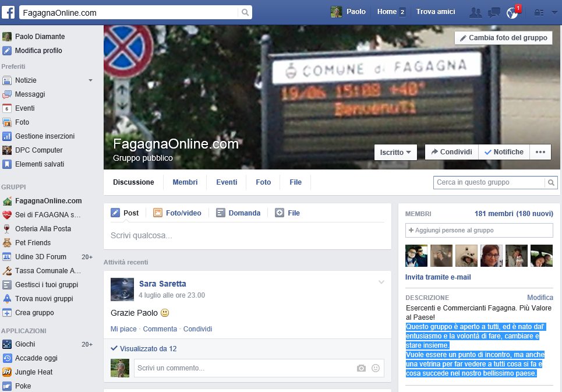
Task: Click Trova amici in top bar
Action: point(436,12)
